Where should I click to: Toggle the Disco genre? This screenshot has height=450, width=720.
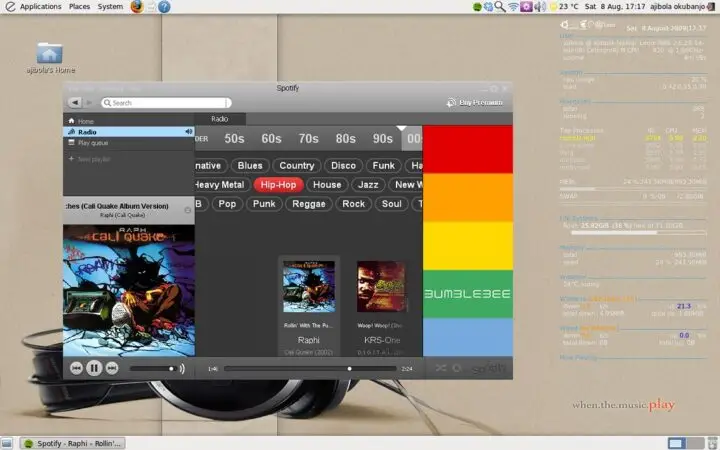pyautogui.click(x=343, y=165)
